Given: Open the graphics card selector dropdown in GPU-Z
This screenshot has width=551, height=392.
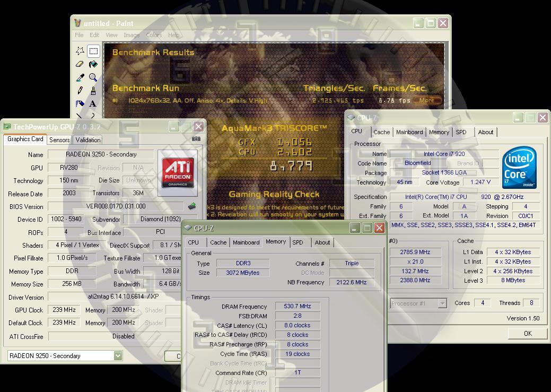Looking at the screenshot, I should click(x=118, y=356).
